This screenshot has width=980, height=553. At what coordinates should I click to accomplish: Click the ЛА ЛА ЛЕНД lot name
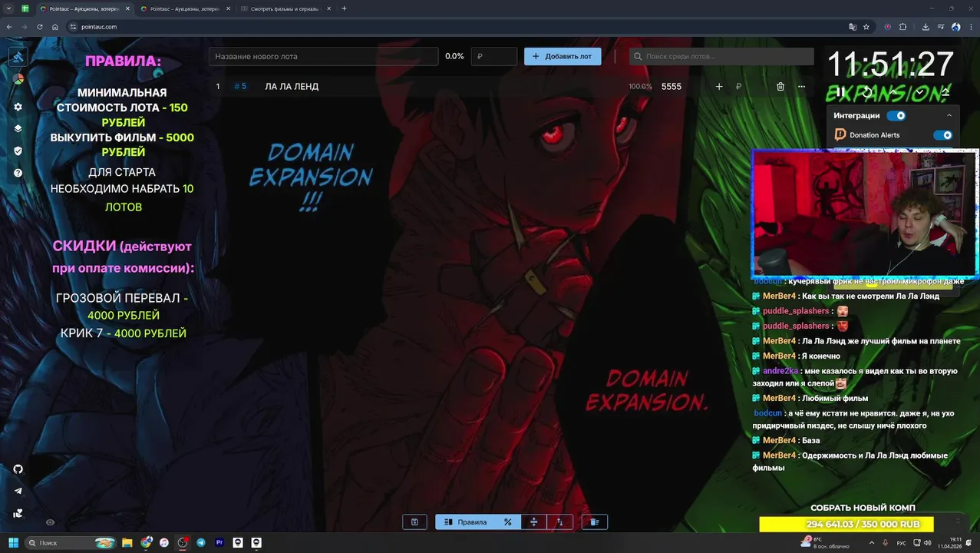tap(292, 87)
